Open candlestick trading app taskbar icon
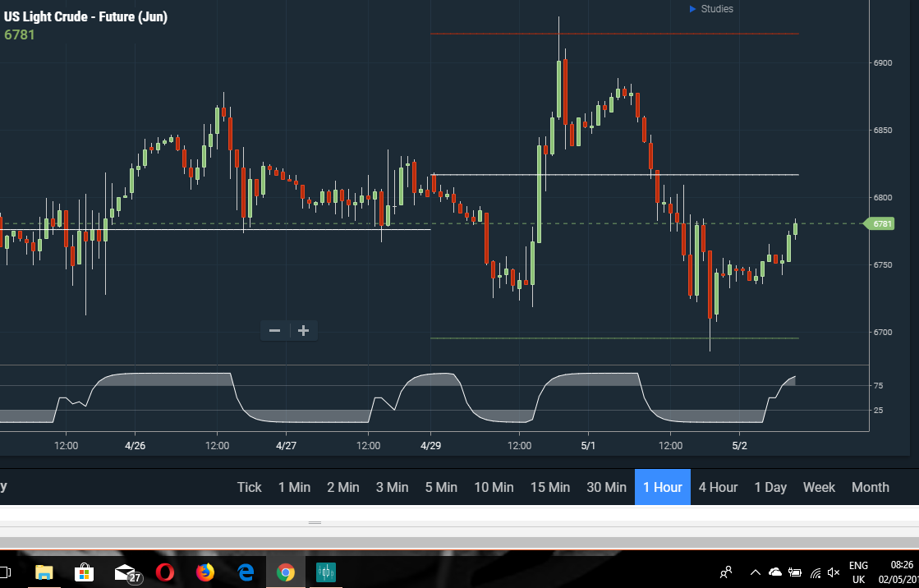Image resolution: width=919 pixels, height=588 pixels. (326, 572)
